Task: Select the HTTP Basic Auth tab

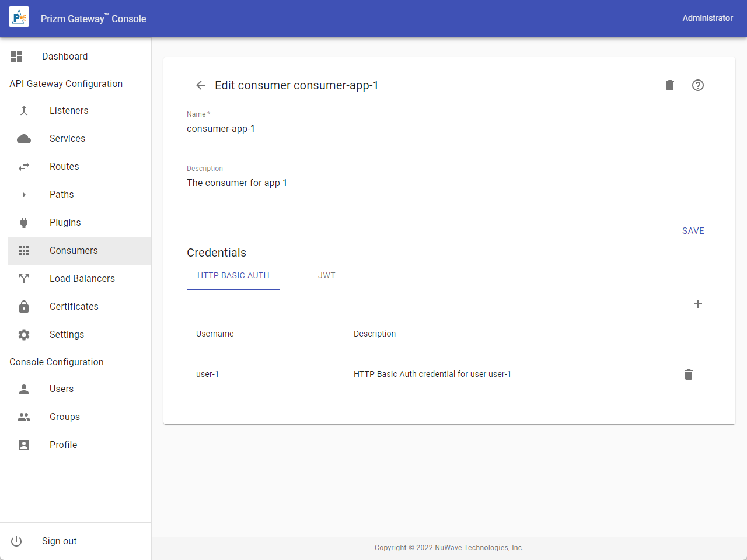Action: (x=233, y=275)
